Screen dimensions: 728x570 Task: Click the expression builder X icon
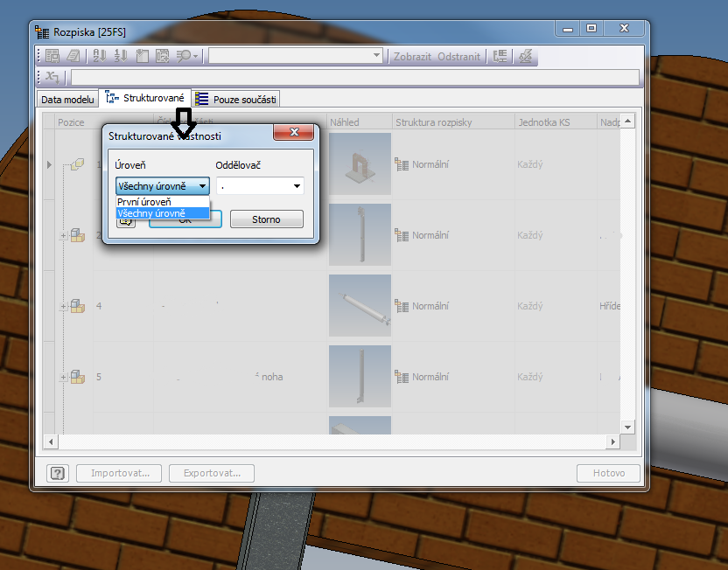click(x=52, y=77)
